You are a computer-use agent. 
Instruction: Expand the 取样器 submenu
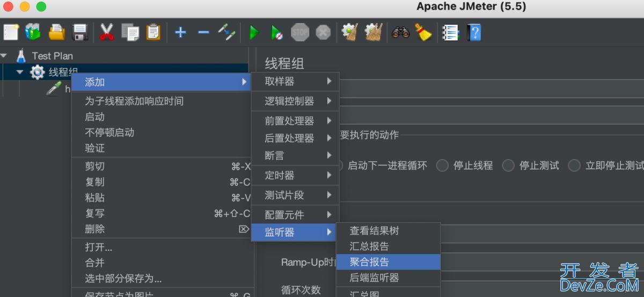tap(295, 81)
